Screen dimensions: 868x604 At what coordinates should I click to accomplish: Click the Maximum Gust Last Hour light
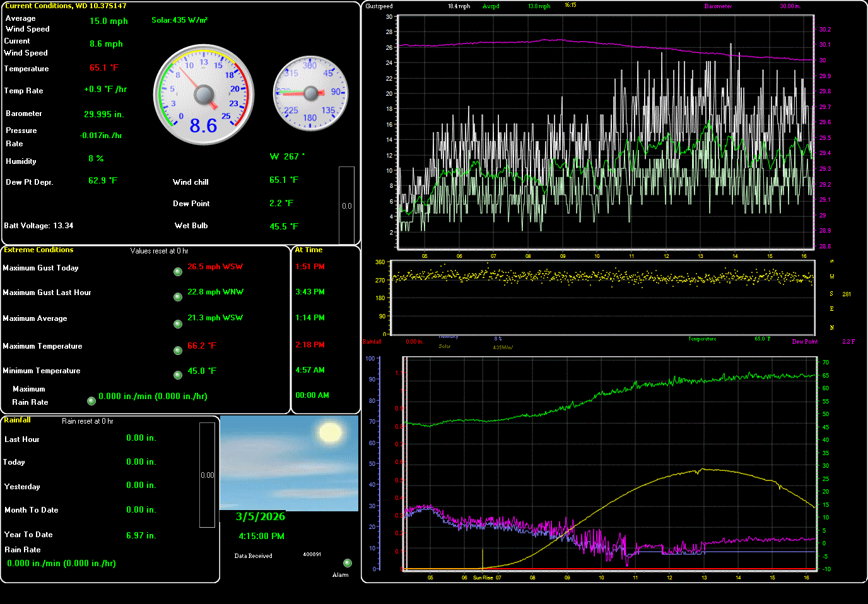click(x=178, y=297)
